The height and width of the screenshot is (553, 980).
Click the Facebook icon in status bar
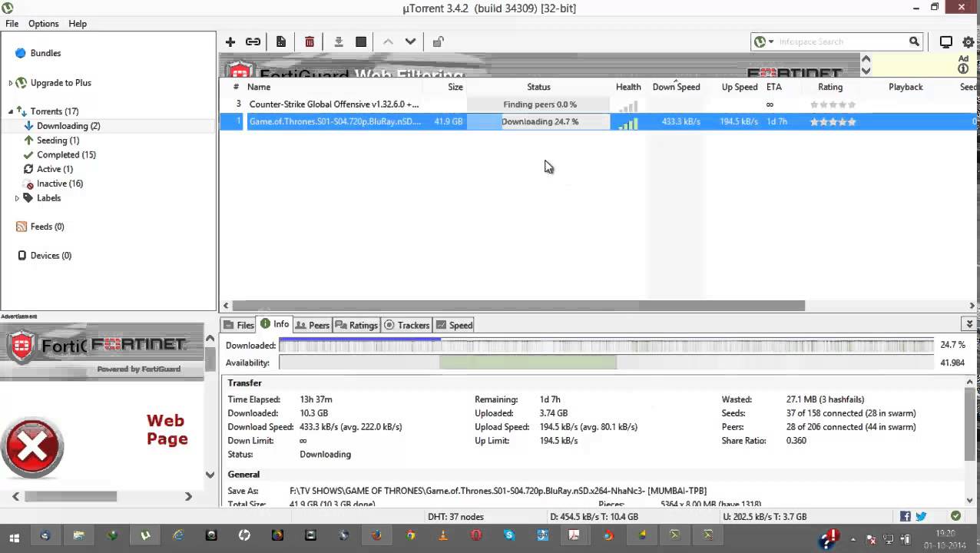(x=906, y=516)
